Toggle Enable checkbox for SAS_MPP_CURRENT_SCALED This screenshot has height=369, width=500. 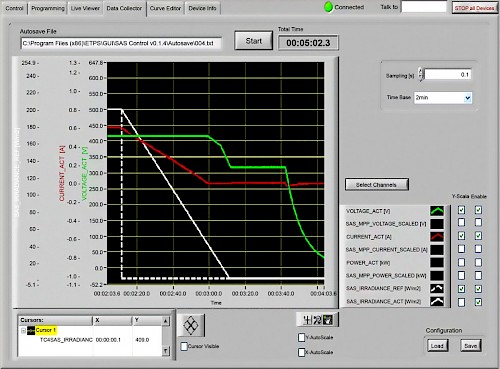[x=478, y=249]
